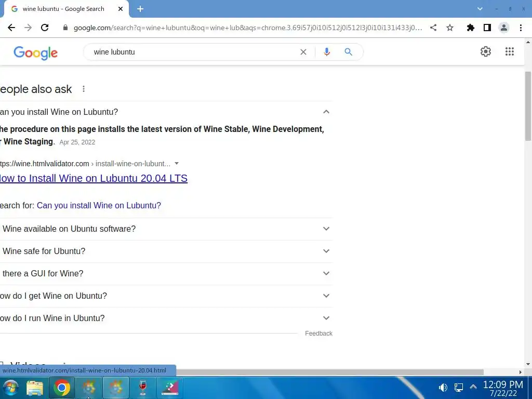Click the scroll-right arrow at the bottom
Image resolution: width=532 pixels, height=399 pixels.
coord(521,372)
